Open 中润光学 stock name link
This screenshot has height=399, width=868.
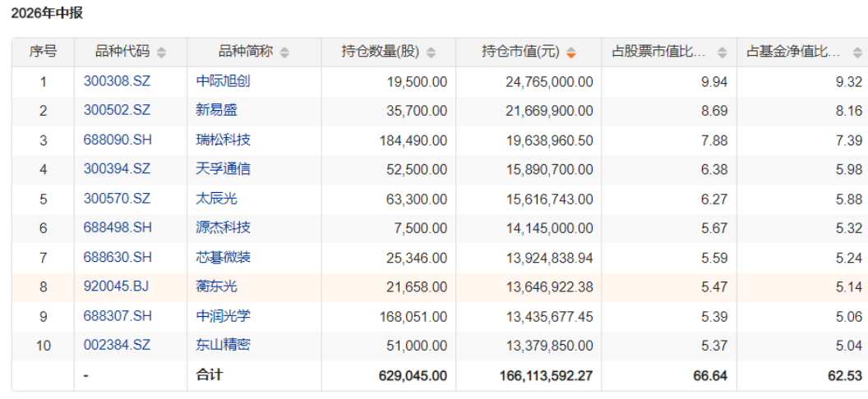coord(223,315)
